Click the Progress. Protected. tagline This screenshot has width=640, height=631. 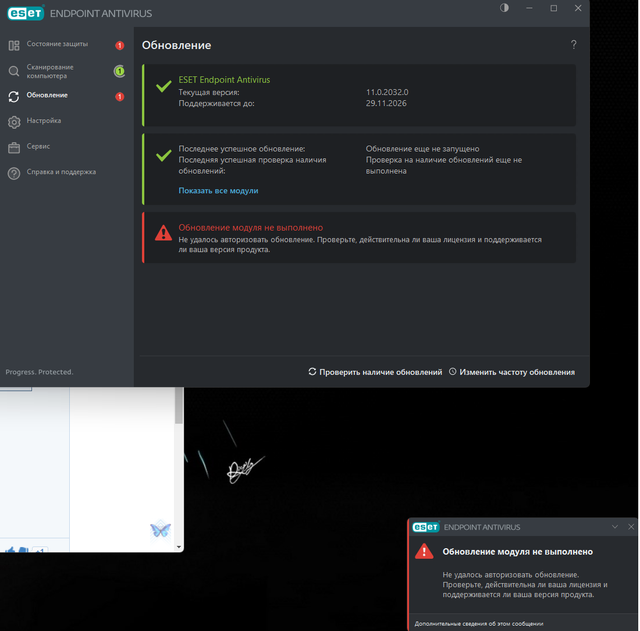click(39, 372)
